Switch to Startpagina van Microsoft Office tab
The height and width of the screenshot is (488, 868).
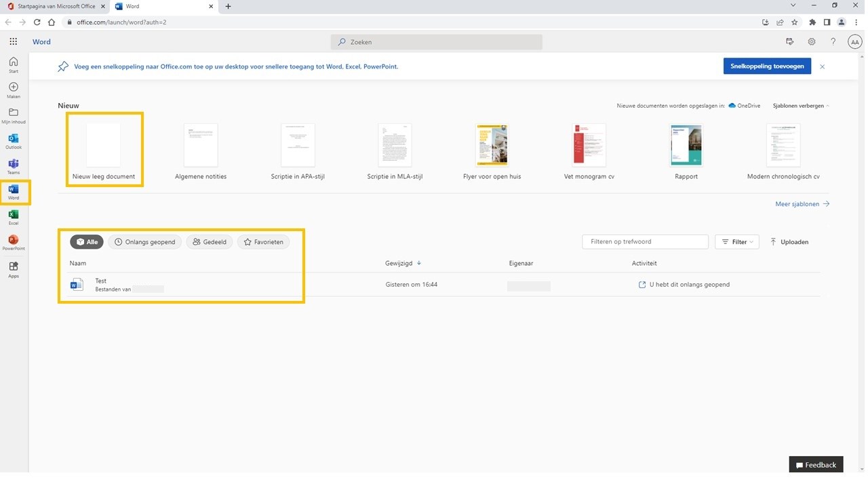pos(56,6)
